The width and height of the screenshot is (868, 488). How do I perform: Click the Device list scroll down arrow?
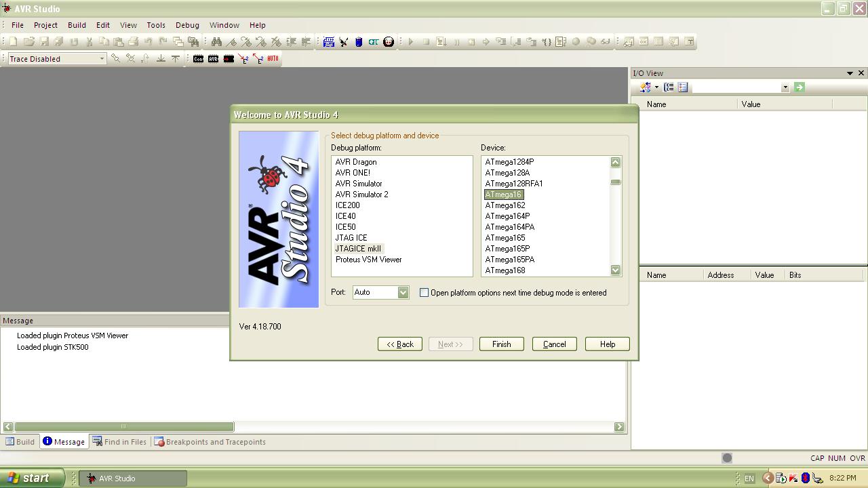coord(615,270)
